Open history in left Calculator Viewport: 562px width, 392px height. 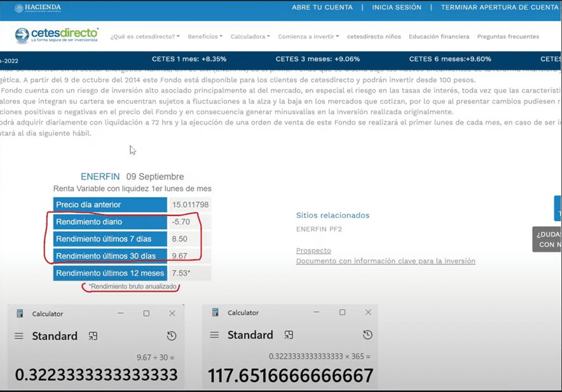(x=171, y=336)
